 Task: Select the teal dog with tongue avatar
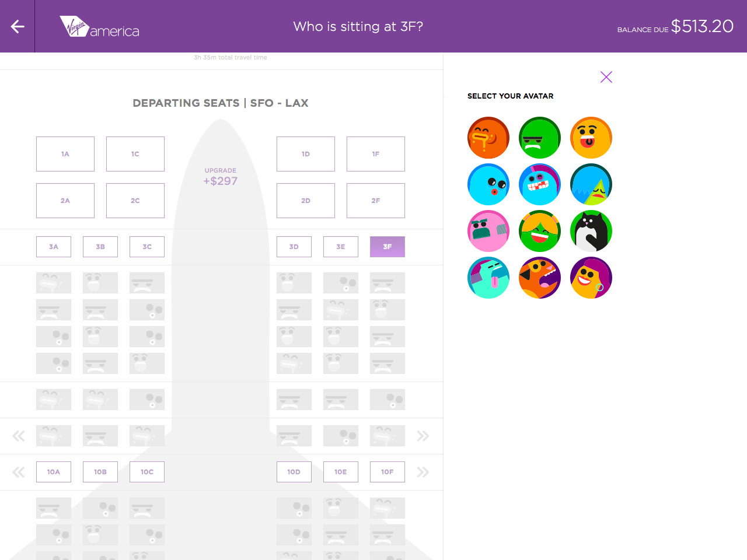(488, 278)
